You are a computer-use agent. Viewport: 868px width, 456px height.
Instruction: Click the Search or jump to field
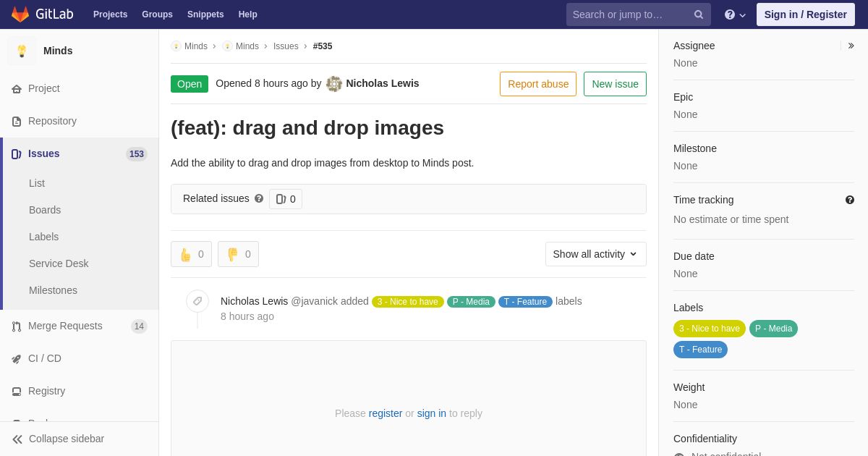(x=639, y=14)
